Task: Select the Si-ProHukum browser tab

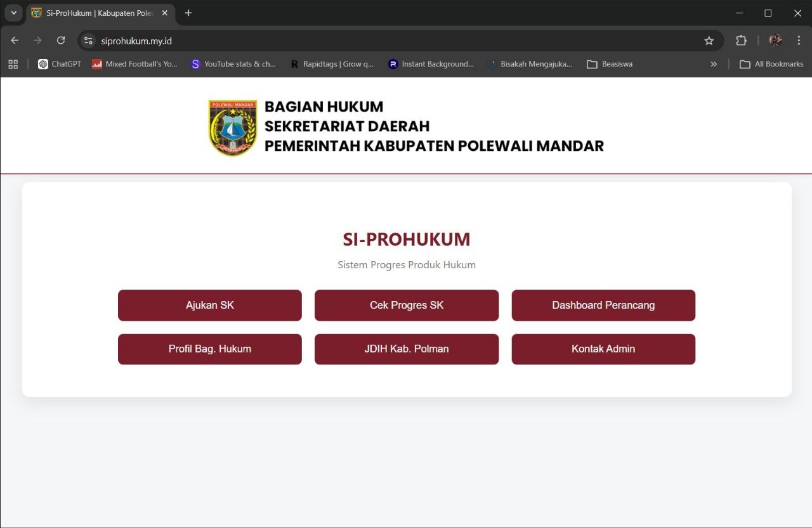Action: coord(95,13)
